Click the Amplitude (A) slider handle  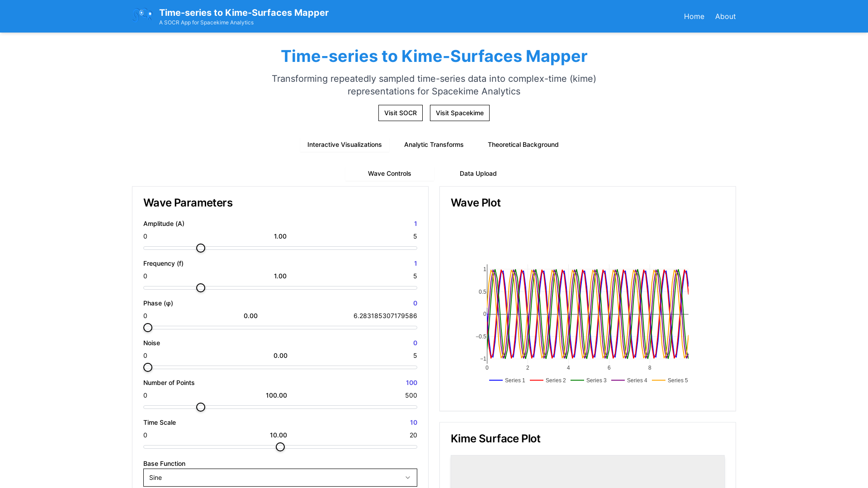[200, 248]
